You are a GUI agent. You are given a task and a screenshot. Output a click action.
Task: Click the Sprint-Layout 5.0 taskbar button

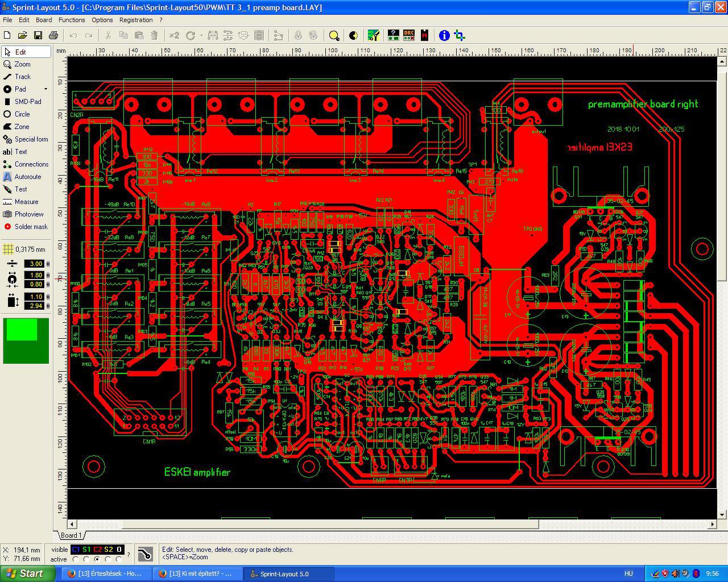pyautogui.click(x=289, y=573)
